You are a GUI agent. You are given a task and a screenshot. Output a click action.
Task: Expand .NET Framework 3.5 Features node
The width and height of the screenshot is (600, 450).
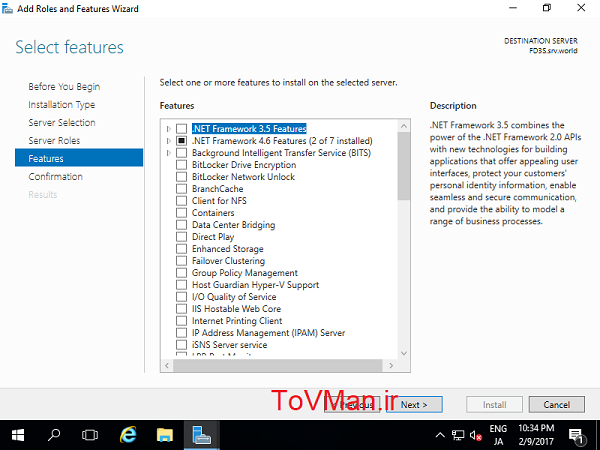[169, 129]
